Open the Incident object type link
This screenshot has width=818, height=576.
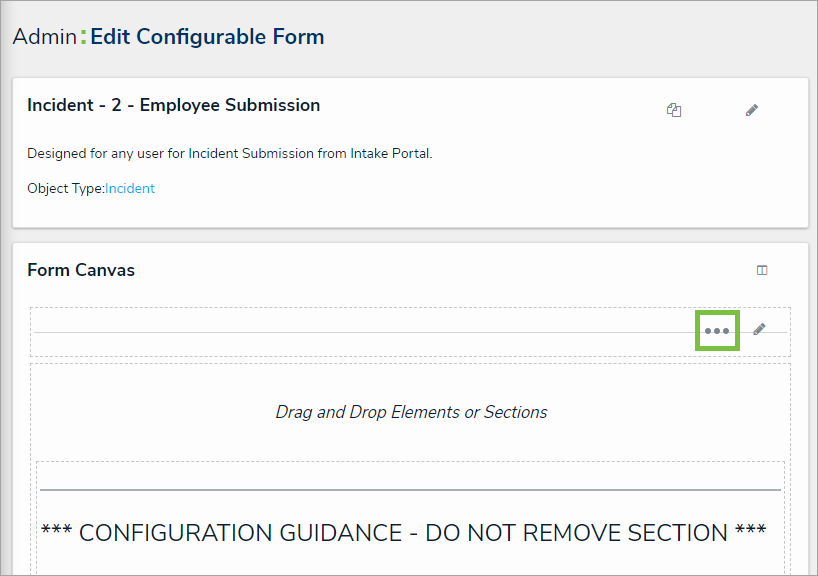tap(130, 188)
